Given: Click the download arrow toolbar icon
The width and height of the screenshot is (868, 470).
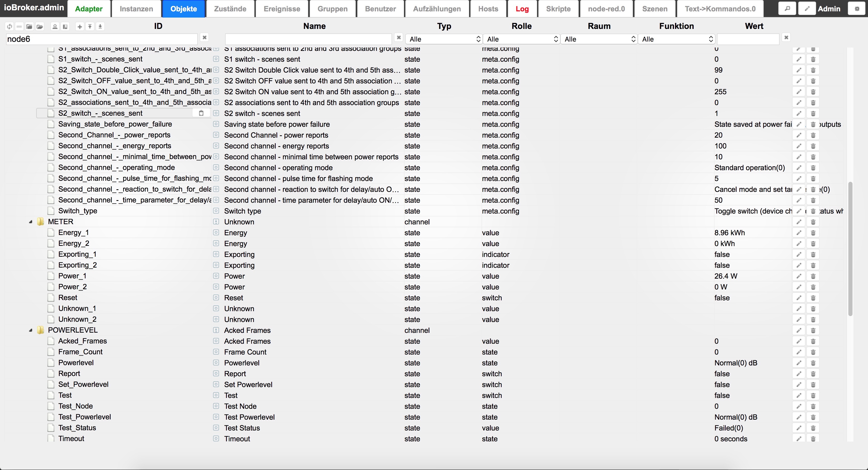Looking at the screenshot, I should coord(100,27).
